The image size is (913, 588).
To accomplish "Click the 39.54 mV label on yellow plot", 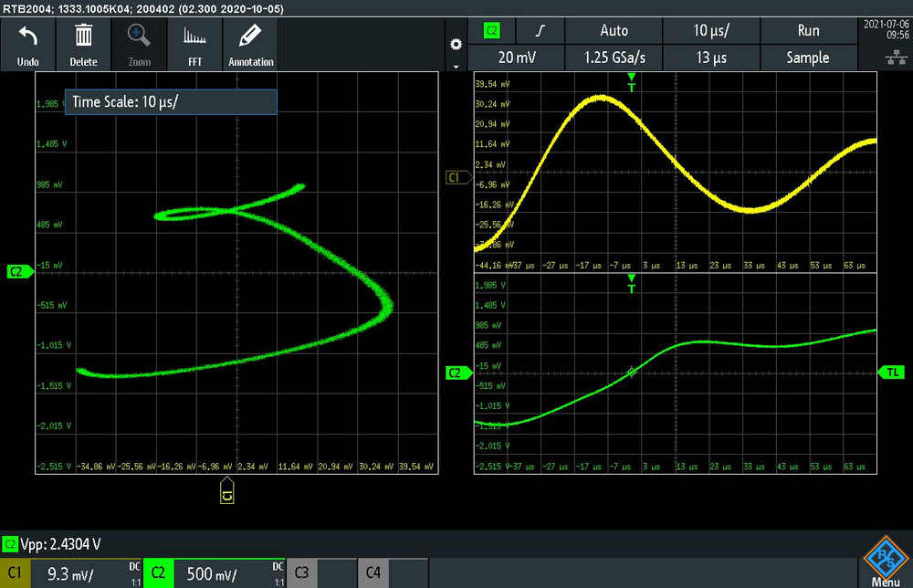I will pyautogui.click(x=492, y=84).
